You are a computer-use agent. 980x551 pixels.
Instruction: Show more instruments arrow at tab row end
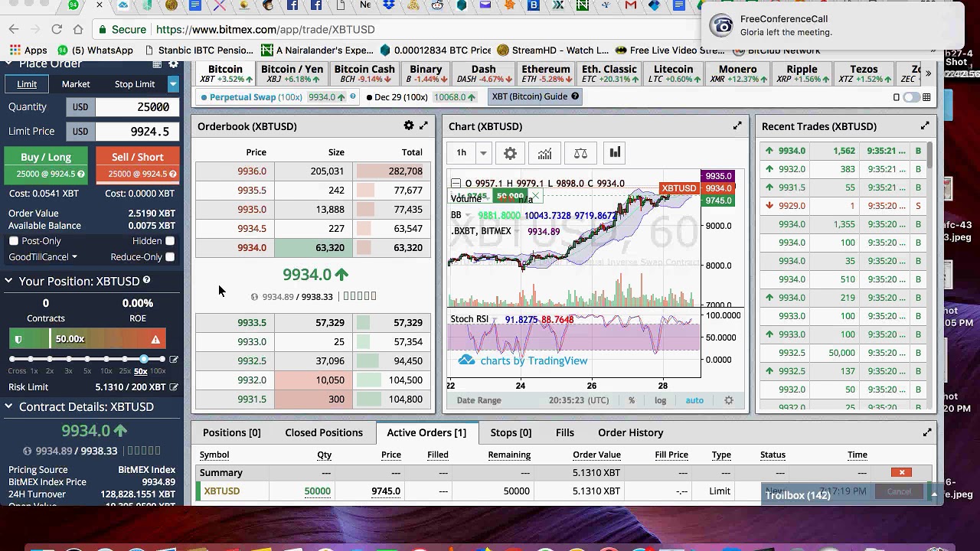[x=928, y=73]
